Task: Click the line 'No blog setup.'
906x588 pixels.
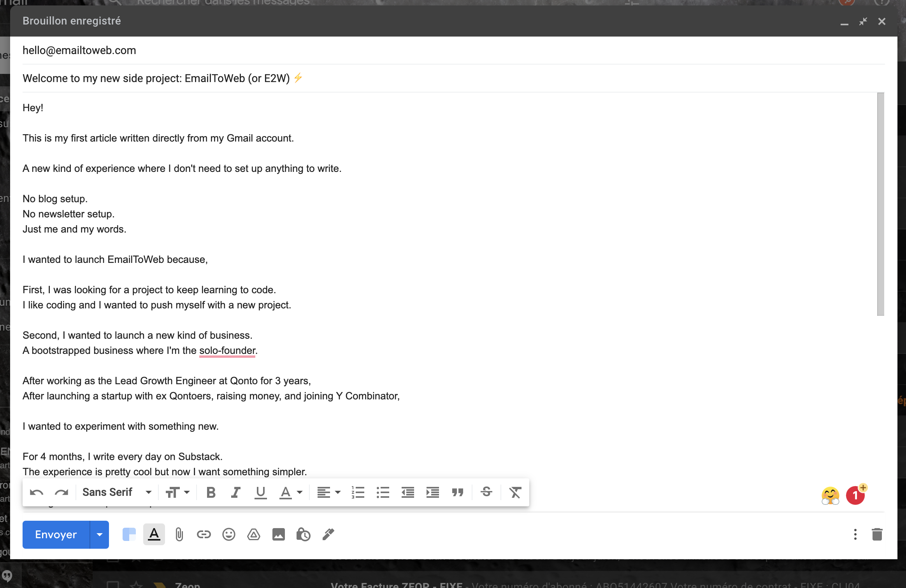Action: pos(55,199)
